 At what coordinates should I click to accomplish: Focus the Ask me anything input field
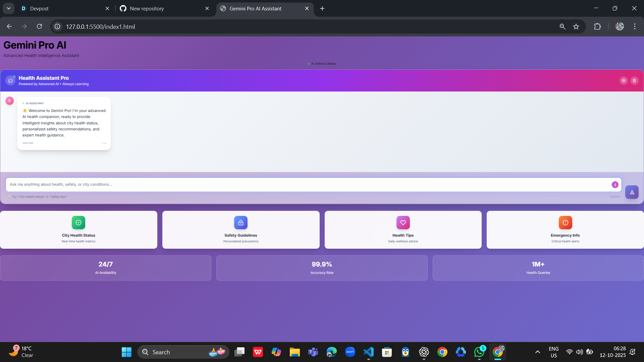pyautogui.click(x=302, y=185)
